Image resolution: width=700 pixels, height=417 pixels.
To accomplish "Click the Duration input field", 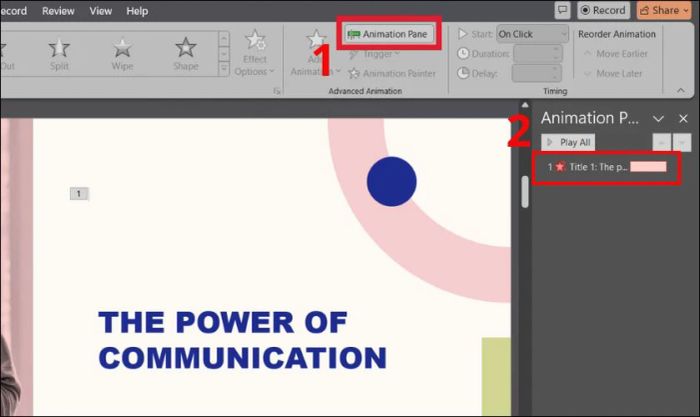I will click(x=538, y=54).
